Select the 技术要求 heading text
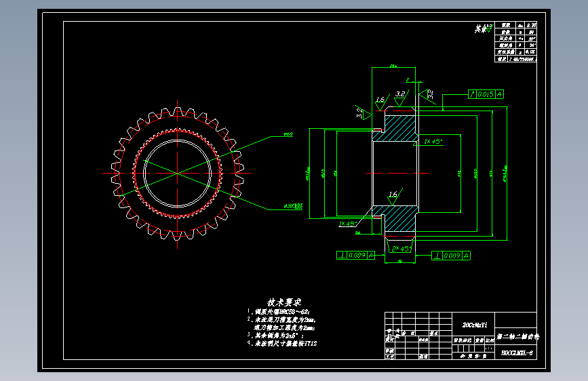The image size is (588, 381). pyautogui.click(x=284, y=302)
